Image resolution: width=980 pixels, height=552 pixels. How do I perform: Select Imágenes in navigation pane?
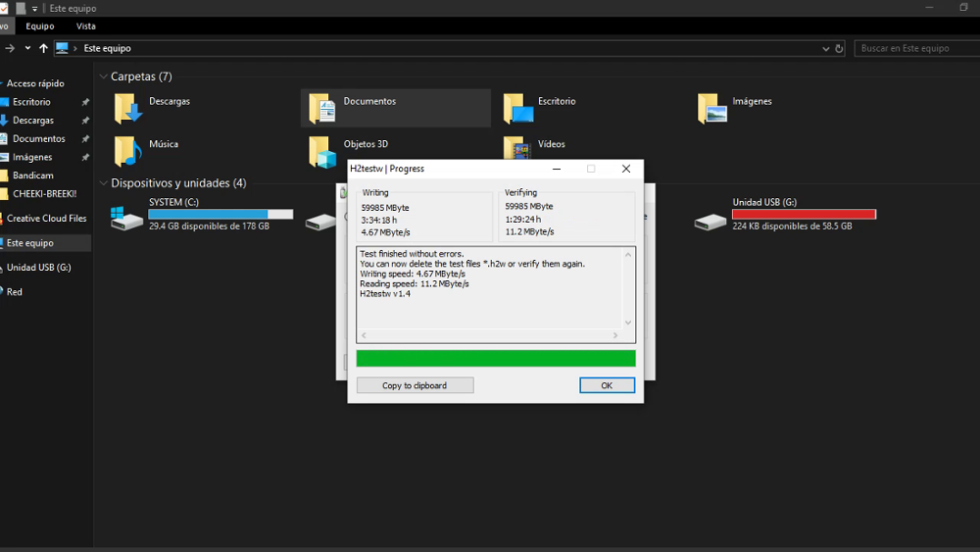(x=32, y=157)
